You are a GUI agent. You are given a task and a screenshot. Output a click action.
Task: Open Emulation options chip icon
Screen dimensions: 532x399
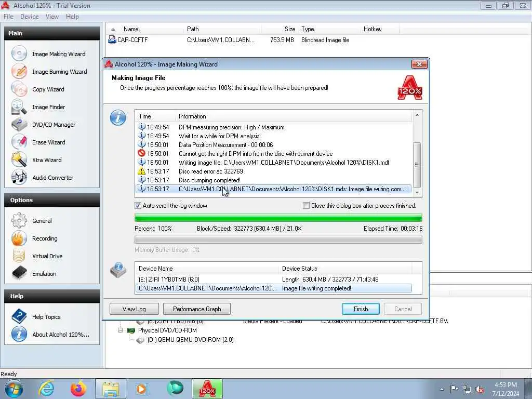pos(19,273)
